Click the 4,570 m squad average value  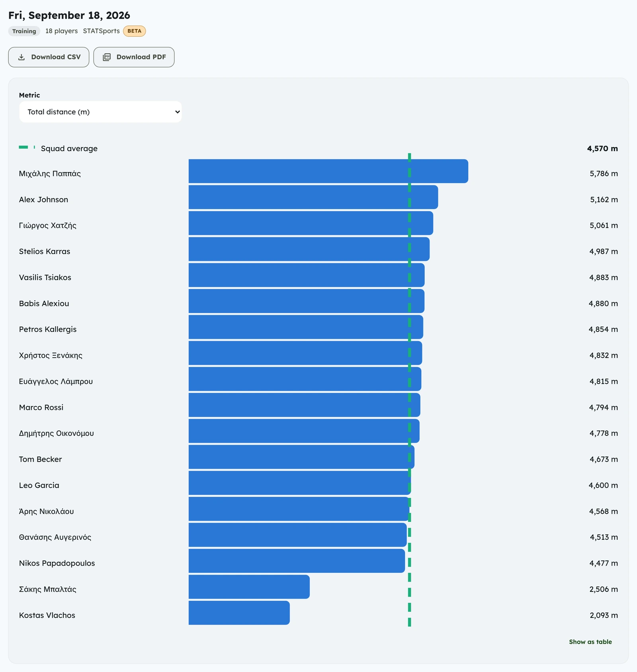point(602,149)
